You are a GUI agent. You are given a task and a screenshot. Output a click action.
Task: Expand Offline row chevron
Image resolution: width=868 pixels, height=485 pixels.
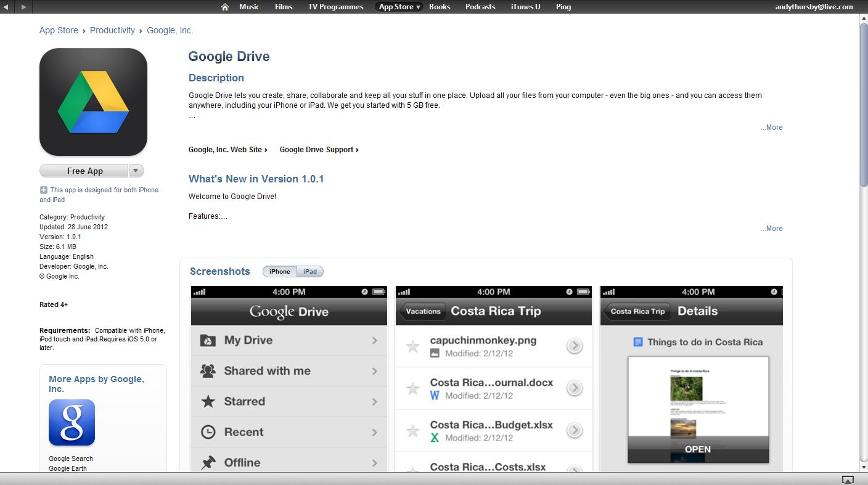[374, 463]
